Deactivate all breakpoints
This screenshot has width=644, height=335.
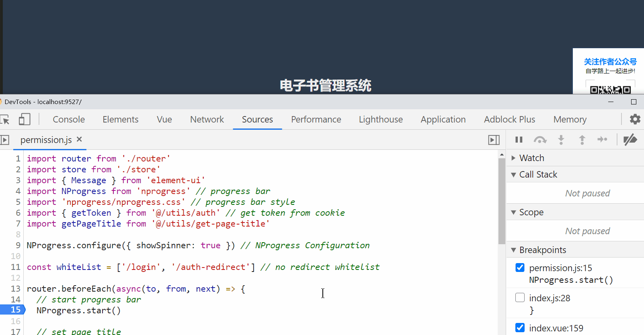pos(630,140)
